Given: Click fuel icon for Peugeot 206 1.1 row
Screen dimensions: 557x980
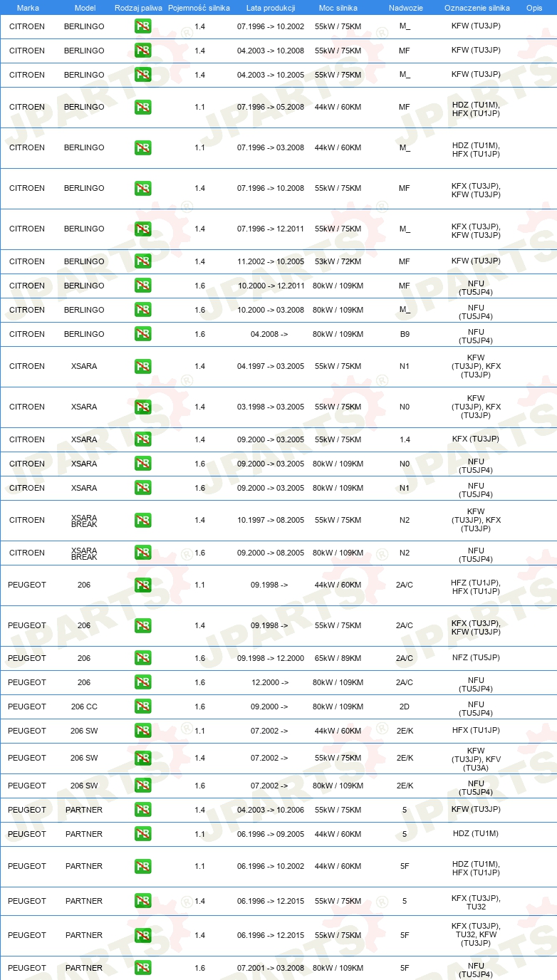Looking at the screenshot, I should pos(143,585).
